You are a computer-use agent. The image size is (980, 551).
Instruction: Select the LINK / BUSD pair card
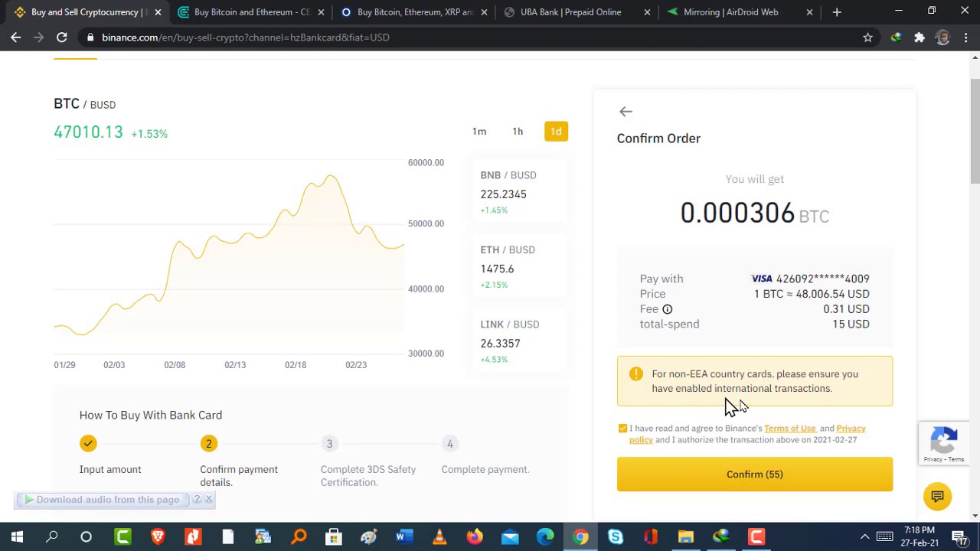[520, 342]
